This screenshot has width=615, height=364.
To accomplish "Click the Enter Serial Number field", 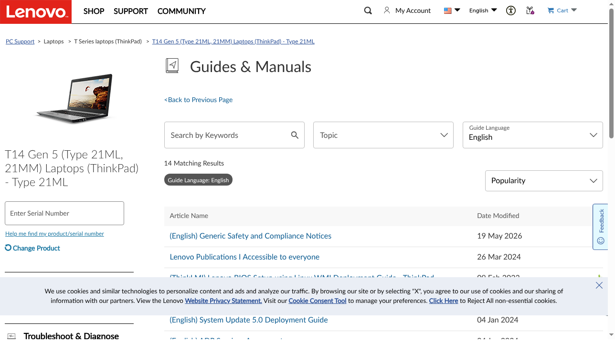I will tap(64, 213).
